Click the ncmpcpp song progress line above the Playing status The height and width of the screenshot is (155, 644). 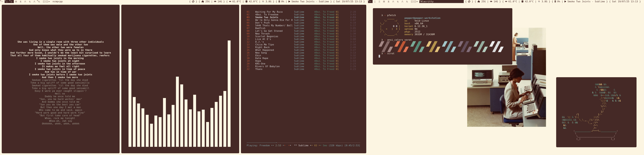[303, 143]
